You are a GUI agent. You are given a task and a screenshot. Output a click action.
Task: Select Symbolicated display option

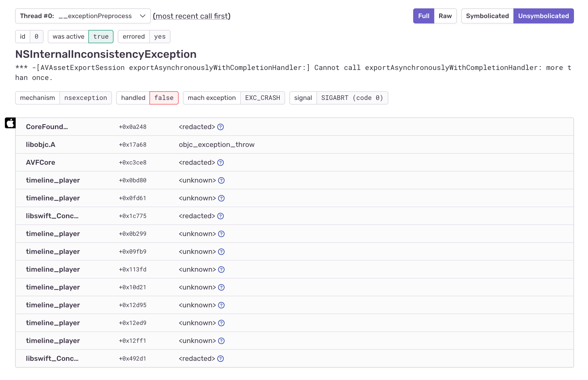pos(487,16)
